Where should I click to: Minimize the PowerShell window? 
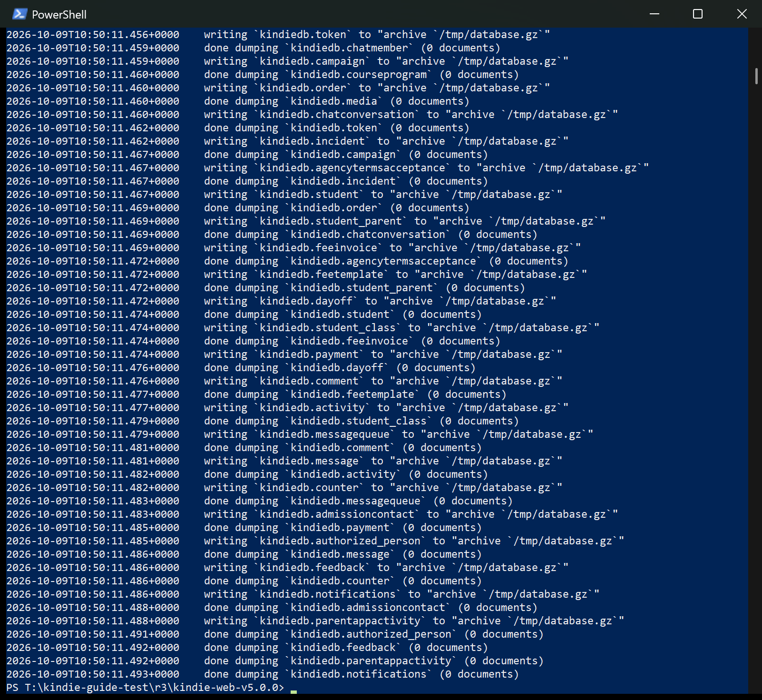point(655,14)
